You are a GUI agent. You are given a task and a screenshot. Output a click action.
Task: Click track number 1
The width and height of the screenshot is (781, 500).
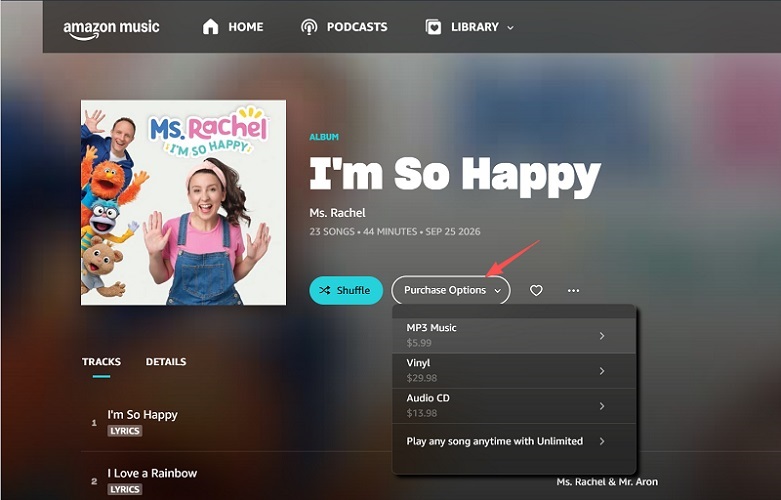pos(94,423)
